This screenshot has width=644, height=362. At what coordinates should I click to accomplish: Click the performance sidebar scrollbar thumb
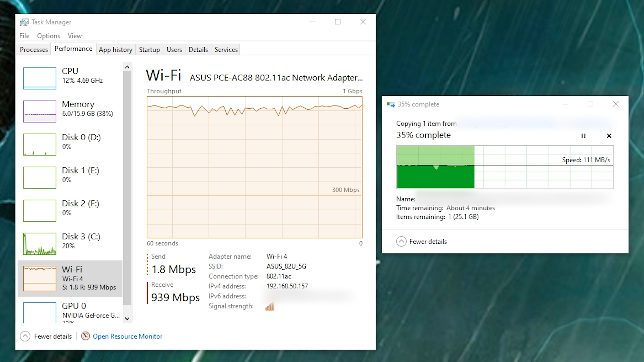coord(127,188)
